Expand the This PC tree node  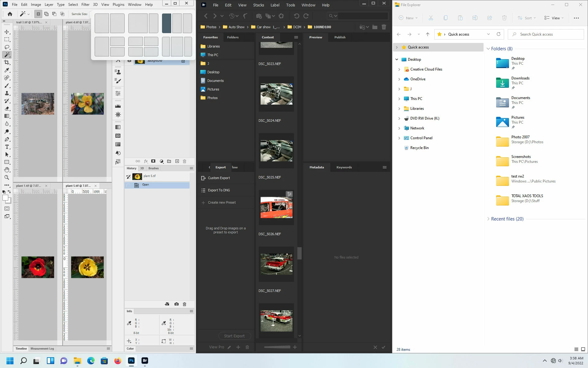point(399,99)
